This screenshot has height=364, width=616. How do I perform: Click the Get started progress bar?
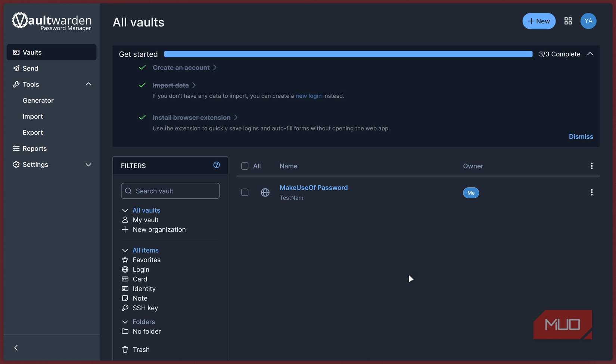click(x=348, y=54)
